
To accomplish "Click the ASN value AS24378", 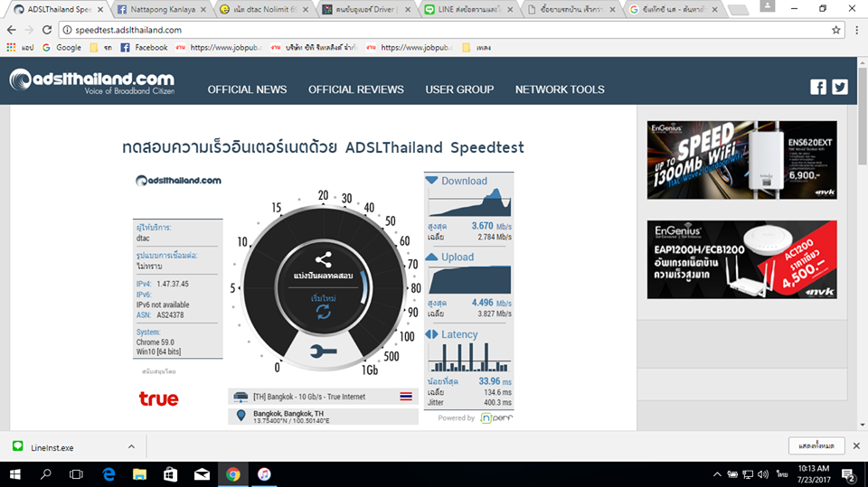I will [171, 315].
